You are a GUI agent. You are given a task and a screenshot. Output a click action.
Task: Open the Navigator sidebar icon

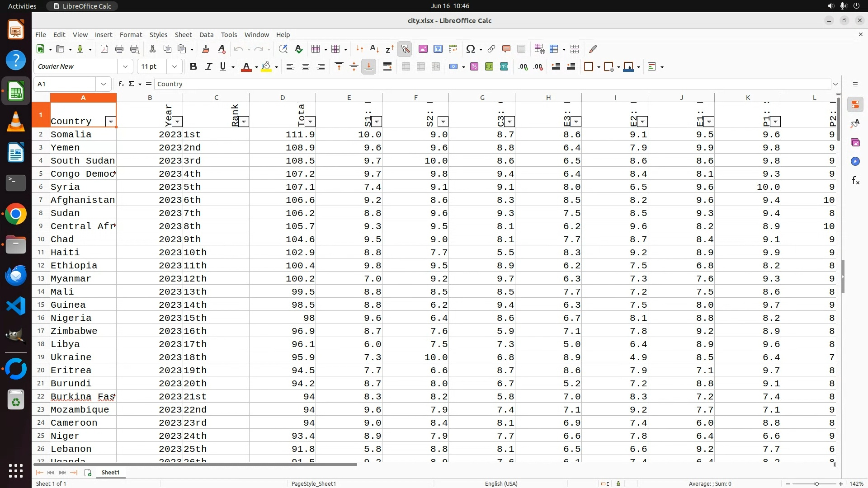click(x=855, y=161)
